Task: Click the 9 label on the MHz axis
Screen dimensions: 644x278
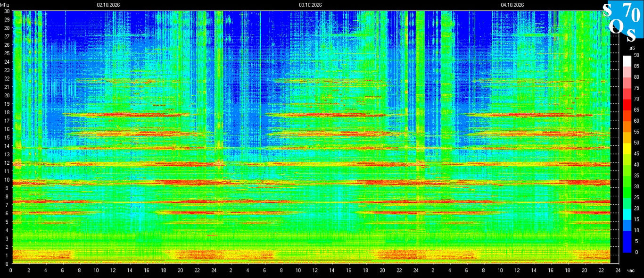Action: pos(8,188)
